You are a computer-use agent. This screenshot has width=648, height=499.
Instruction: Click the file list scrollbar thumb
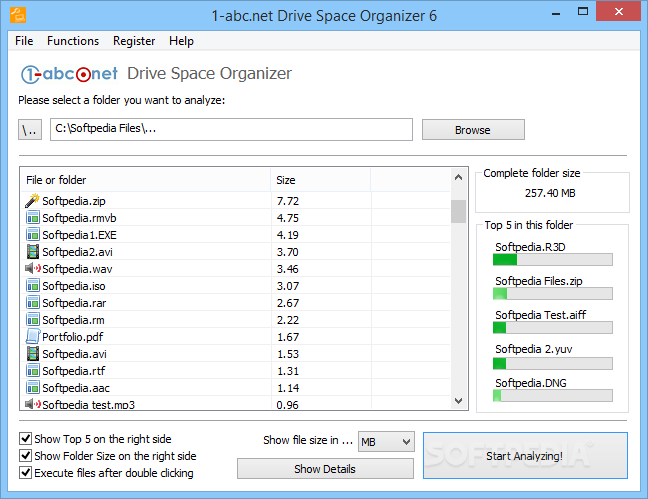tap(458, 211)
